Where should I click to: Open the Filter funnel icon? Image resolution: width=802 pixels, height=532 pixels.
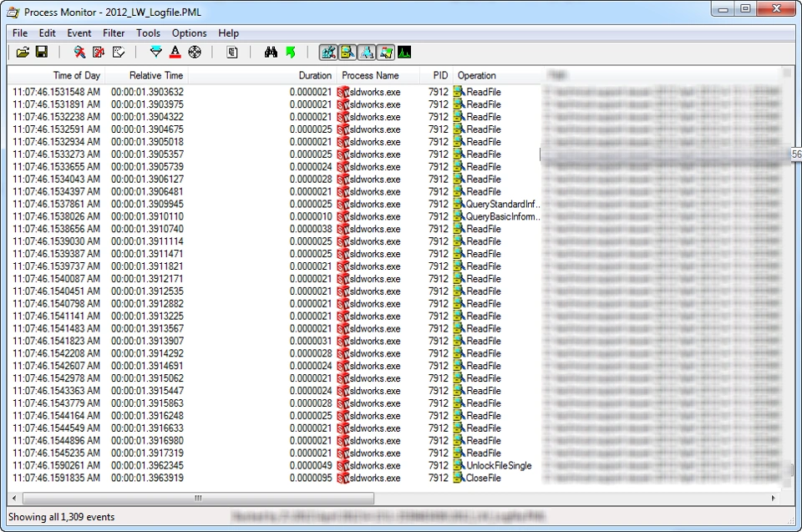156,52
